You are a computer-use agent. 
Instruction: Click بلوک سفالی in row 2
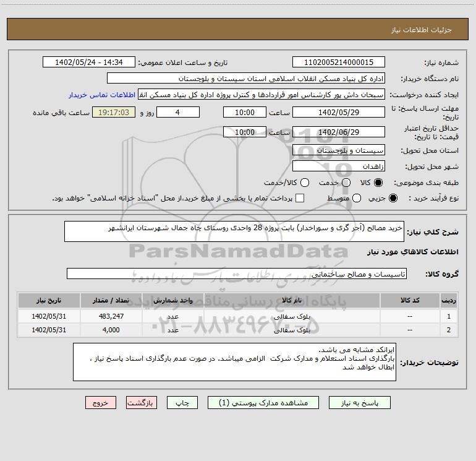pos(292,330)
